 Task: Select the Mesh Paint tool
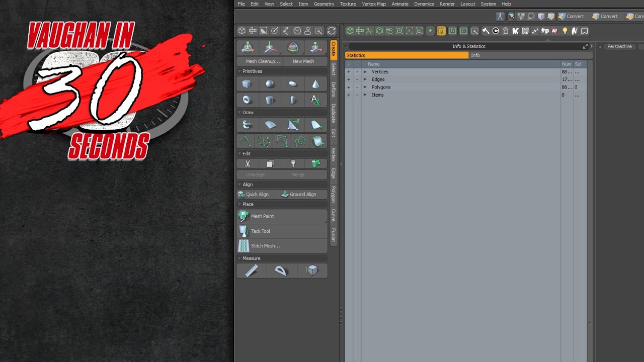click(282, 216)
